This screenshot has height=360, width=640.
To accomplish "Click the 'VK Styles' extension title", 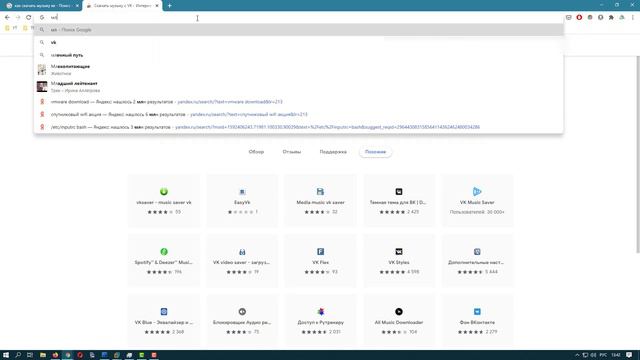I will [x=399, y=262].
